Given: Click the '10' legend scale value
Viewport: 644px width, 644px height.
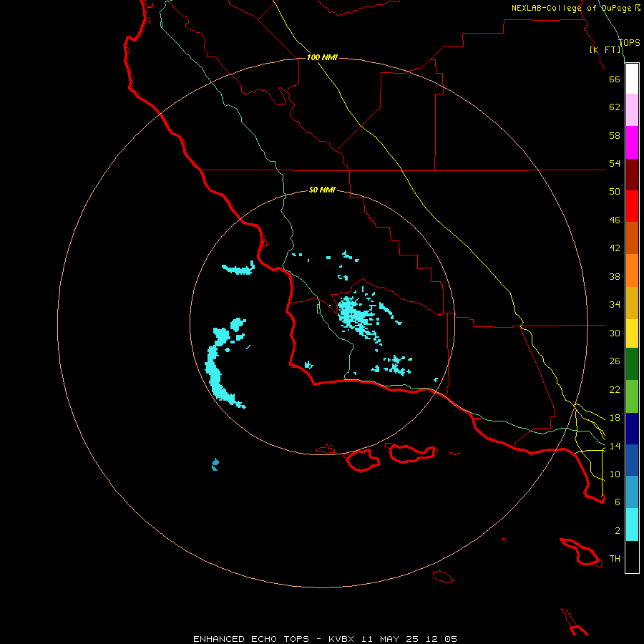Looking at the screenshot, I should pos(615,474).
